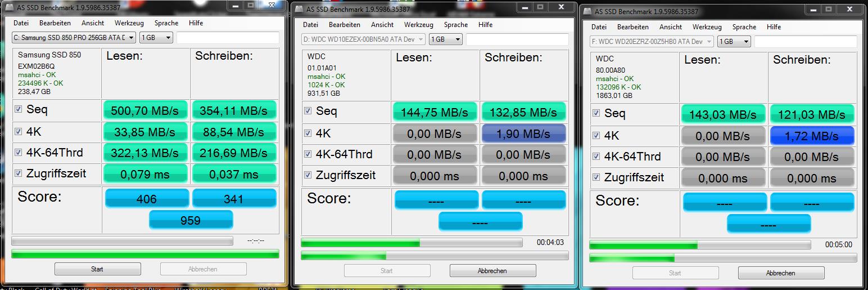Toggle the Seq checkbox in the WD10EZEX window
The width and height of the screenshot is (868, 290).
(x=308, y=111)
